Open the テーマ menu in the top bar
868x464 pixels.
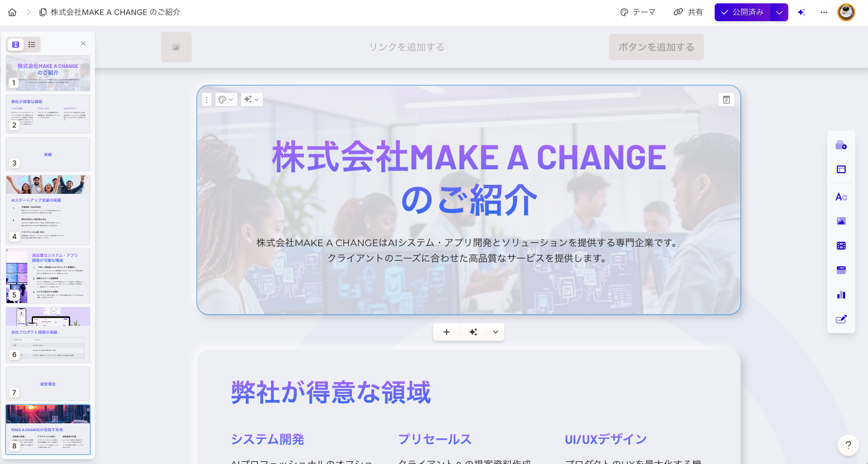tap(638, 12)
